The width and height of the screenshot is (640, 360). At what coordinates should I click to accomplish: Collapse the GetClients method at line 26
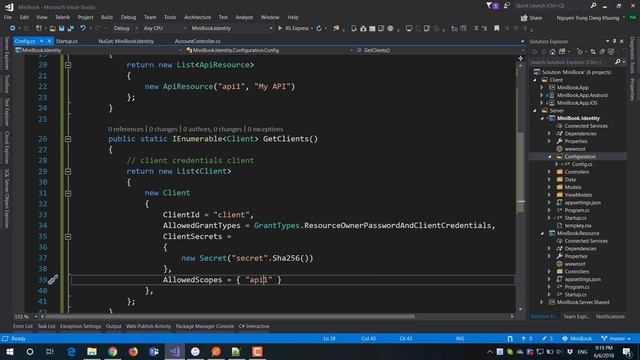click(68, 139)
